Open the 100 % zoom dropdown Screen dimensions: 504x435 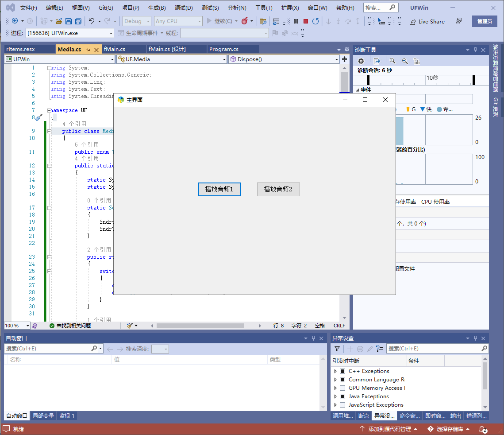tap(17, 326)
